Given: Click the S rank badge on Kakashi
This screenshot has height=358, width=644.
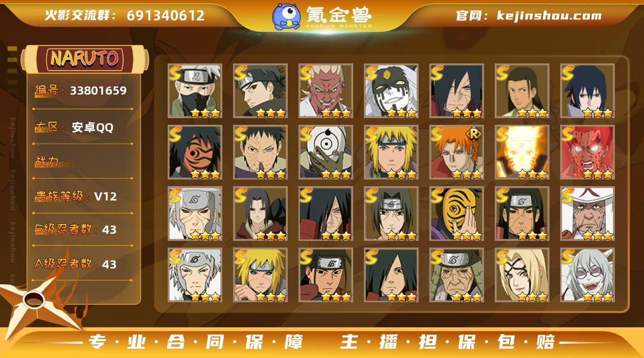Looking at the screenshot, I should 175,73.
